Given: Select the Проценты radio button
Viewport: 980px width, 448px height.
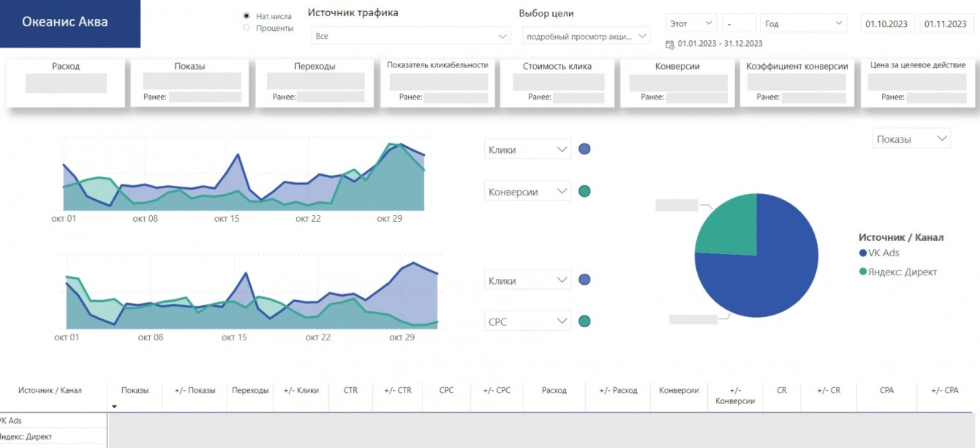Looking at the screenshot, I should pyautogui.click(x=246, y=28).
